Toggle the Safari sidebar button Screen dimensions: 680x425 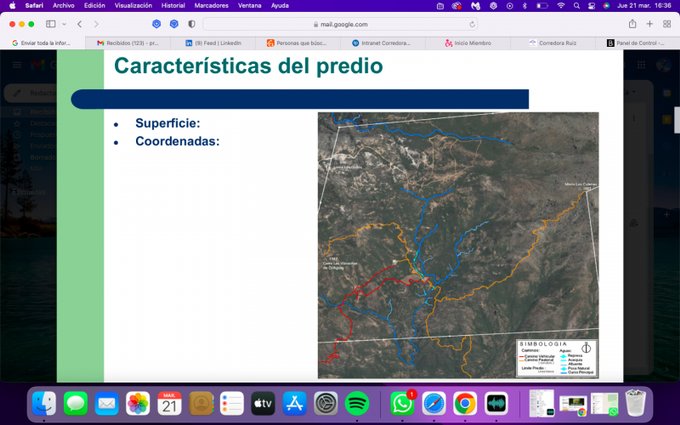point(51,24)
